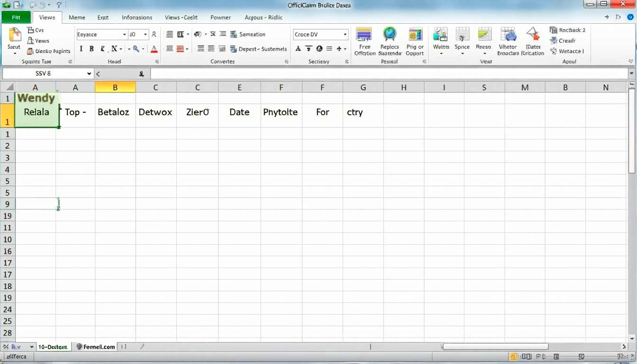The image size is (637, 364).
Task: Click the Cvs cut item
Action: pyautogui.click(x=36, y=30)
